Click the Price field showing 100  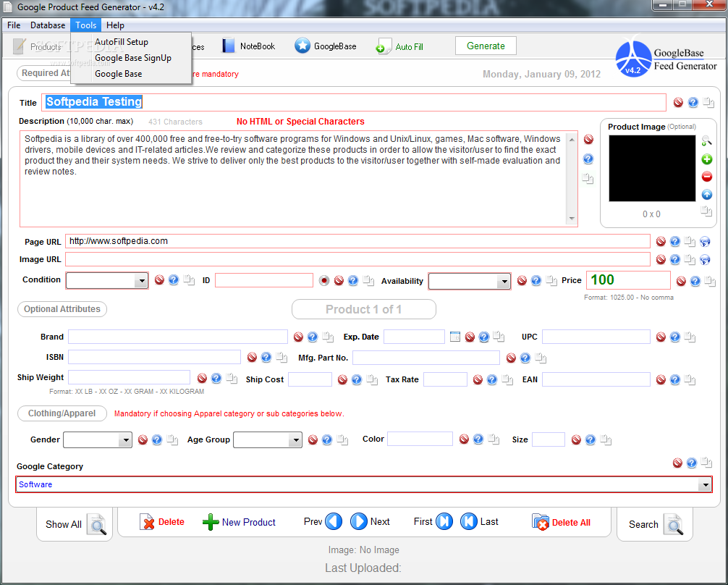pos(628,280)
